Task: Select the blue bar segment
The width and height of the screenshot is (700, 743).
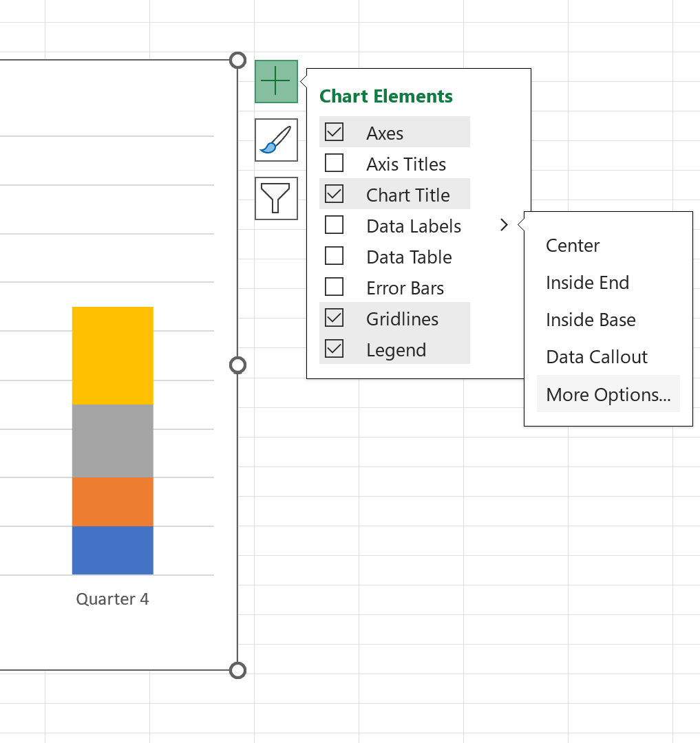Action: pyautogui.click(x=112, y=550)
